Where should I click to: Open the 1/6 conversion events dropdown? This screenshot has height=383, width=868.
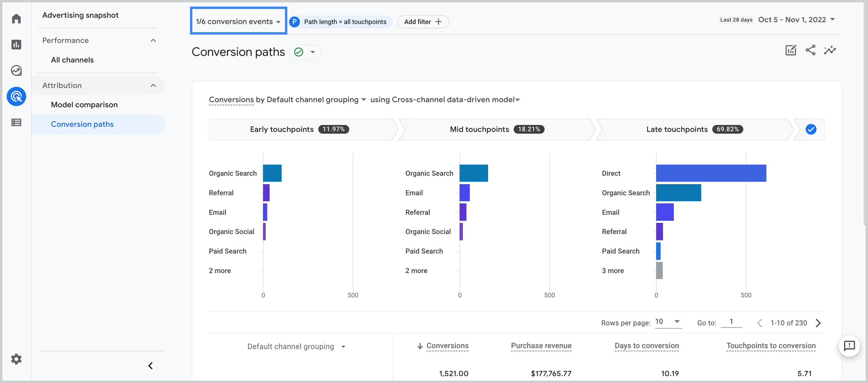click(x=238, y=21)
